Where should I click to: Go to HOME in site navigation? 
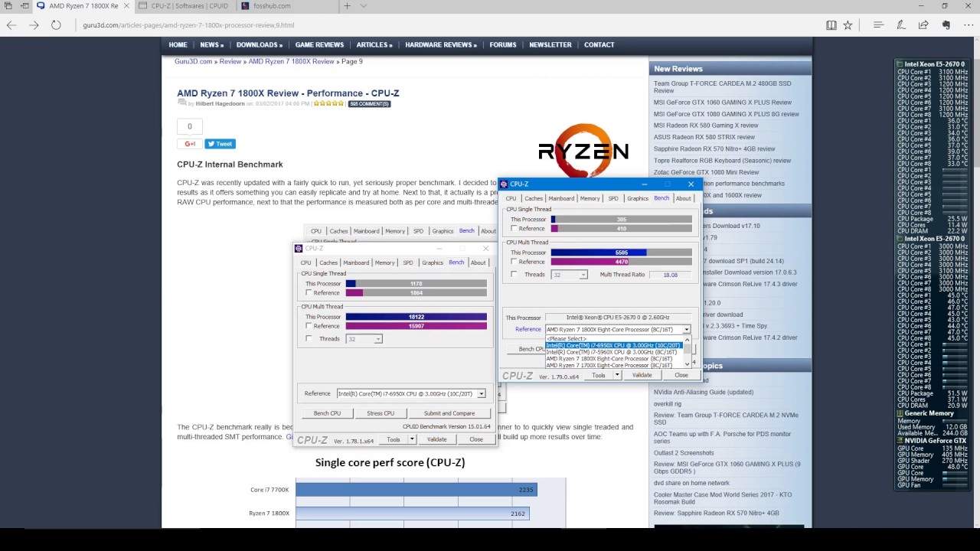pos(178,45)
